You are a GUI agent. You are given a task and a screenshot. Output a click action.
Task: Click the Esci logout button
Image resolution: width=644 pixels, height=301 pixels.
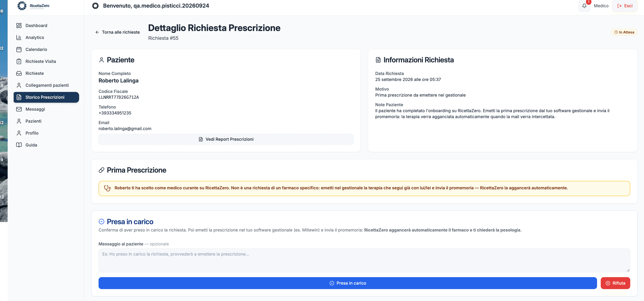point(625,6)
